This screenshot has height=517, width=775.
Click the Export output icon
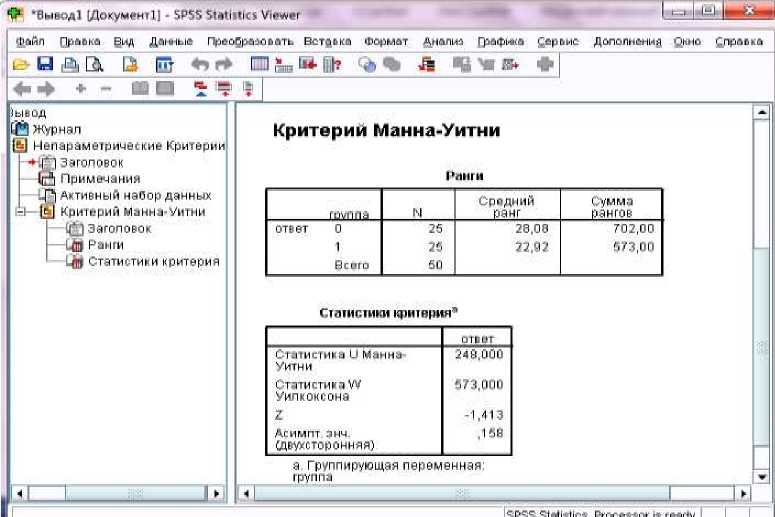tap(130, 64)
